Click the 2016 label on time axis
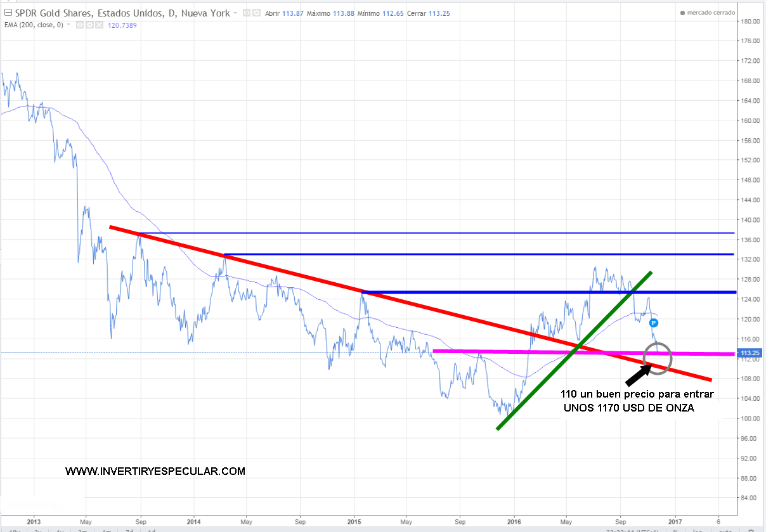The height and width of the screenshot is (532, 766). tap(514, 521)
